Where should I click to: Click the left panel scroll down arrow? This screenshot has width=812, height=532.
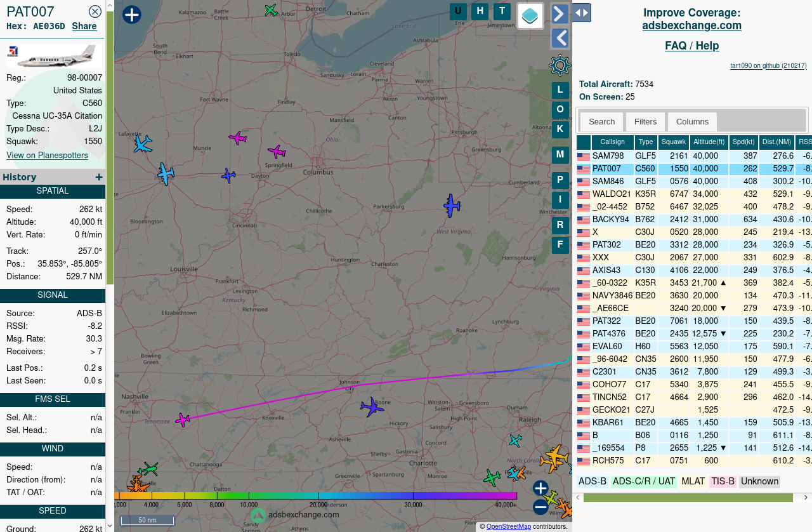(109, 525)
